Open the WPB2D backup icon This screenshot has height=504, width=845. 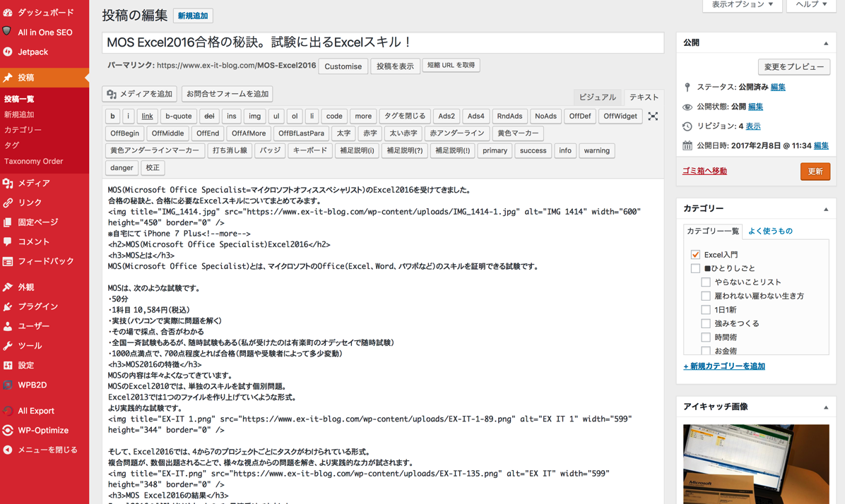click(x=8, y=385)
